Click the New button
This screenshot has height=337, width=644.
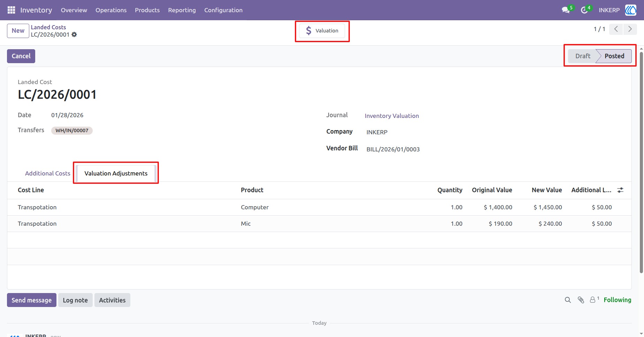(18, 31)
